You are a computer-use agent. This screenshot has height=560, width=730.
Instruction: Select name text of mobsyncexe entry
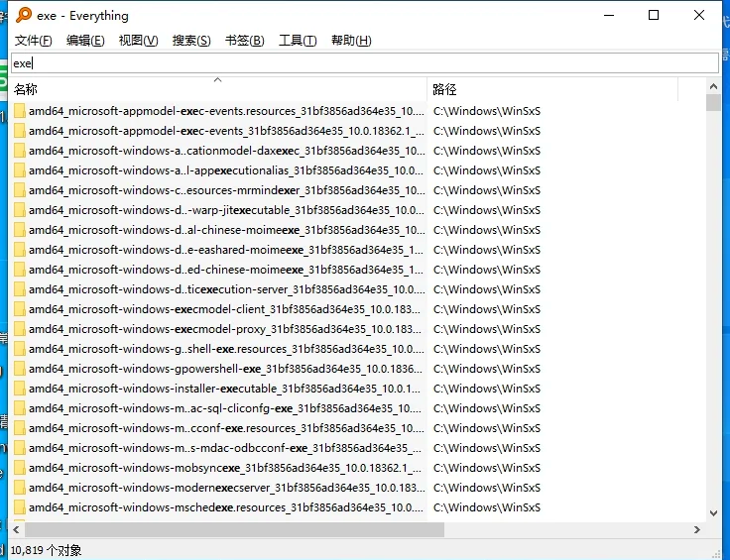224,468
